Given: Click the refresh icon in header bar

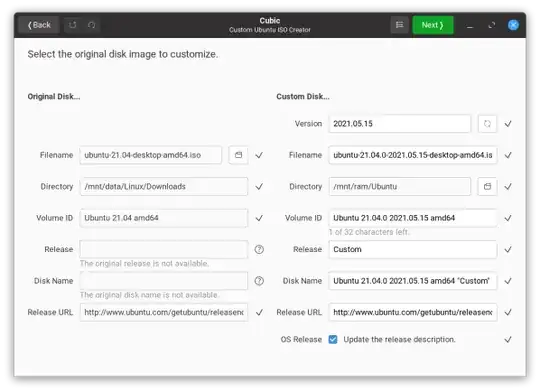Looking at the screenshot, I should (91, 25).
